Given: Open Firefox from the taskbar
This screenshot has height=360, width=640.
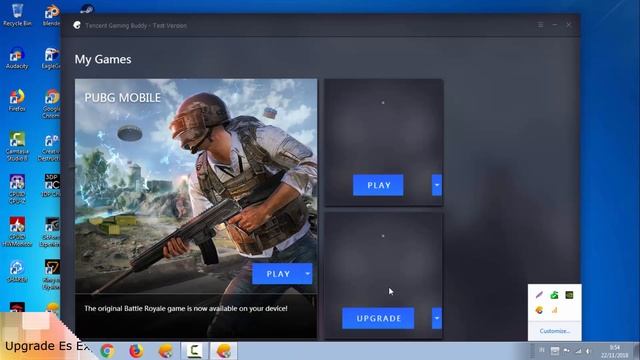Looking at the screenshot, I should (x=136, y=351).
